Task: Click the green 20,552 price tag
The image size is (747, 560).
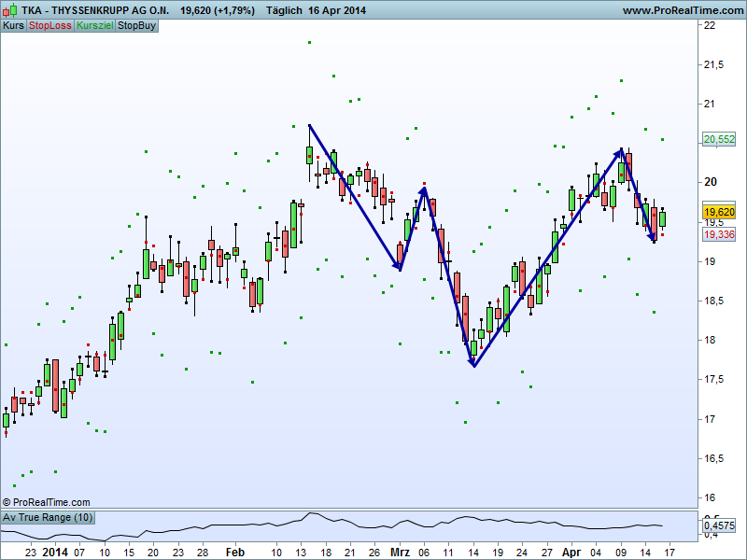Action: [x=719, y=139]
